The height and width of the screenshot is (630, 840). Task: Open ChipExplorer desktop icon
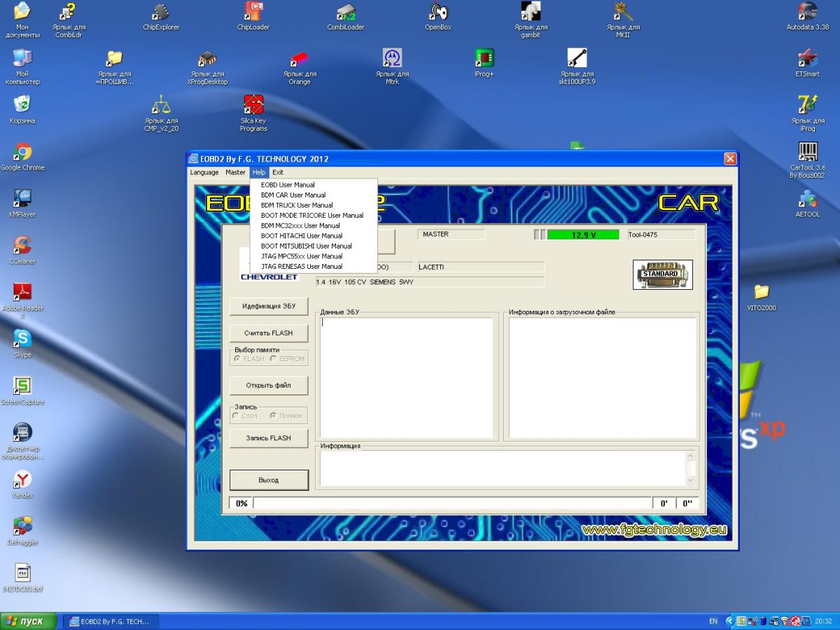(x=161, y=17)
